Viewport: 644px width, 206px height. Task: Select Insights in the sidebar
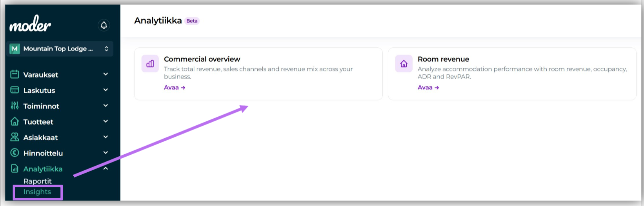37,192
